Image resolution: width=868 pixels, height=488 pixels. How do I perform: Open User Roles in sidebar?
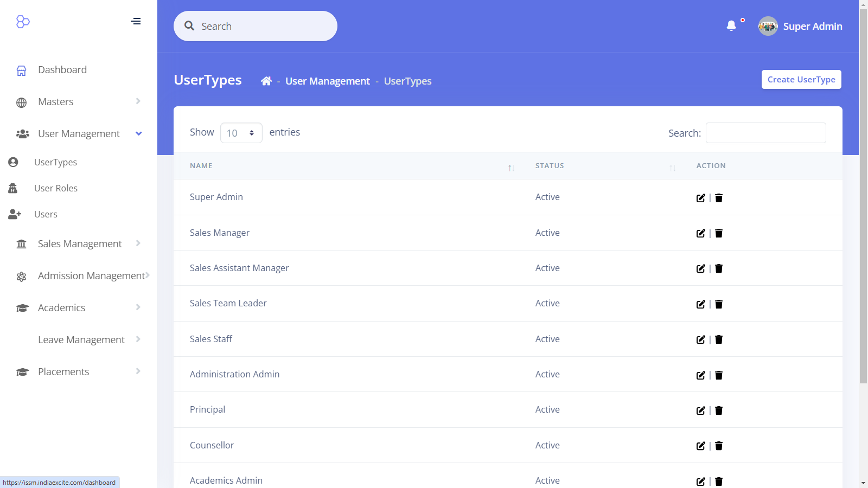pyautogui.click(x=56, y=188)
